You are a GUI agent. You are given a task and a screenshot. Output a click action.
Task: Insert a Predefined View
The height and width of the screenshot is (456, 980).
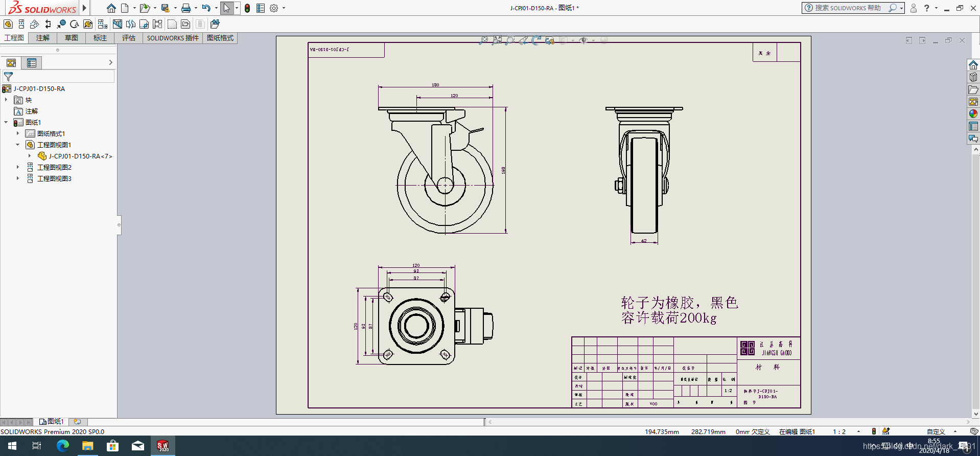pos(185,24)
